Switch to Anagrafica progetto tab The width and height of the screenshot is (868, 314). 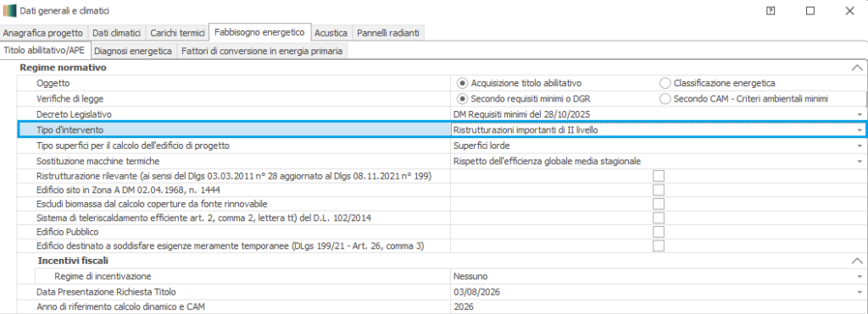click(x=43, y=33)
